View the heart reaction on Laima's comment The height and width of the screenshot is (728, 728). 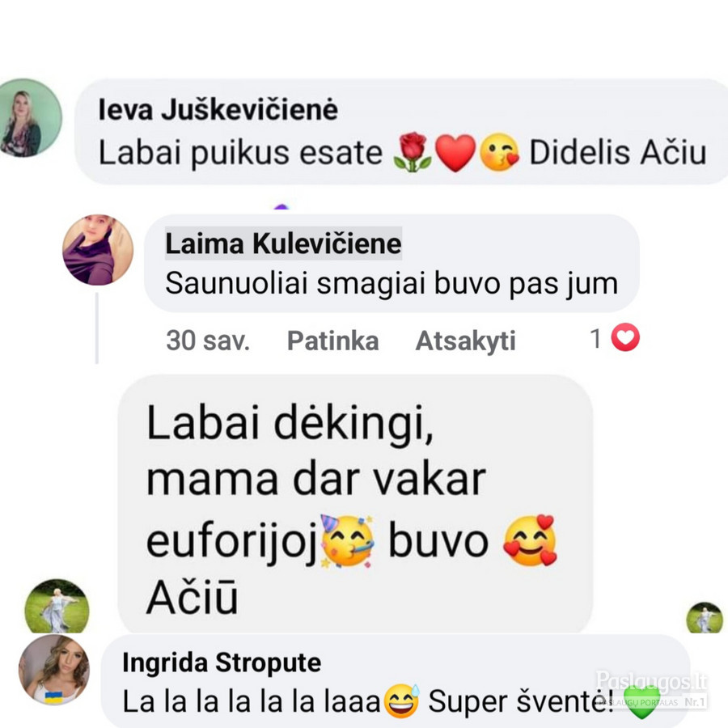pos(625,337)
